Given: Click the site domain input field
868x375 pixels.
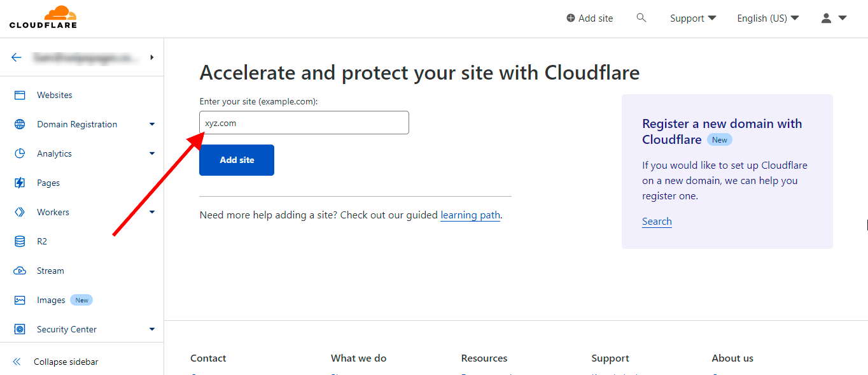Looking at the screenshot, I should coord(304,123).
